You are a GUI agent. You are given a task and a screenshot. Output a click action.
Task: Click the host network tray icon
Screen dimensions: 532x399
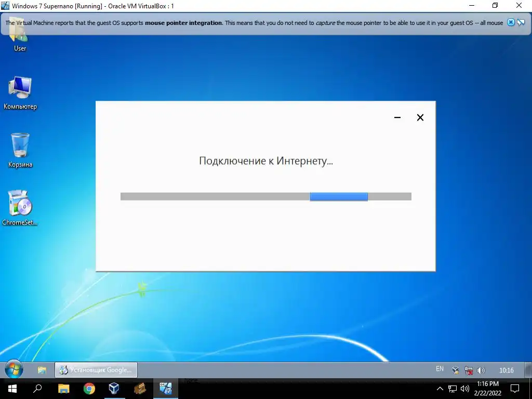click(x=453, y=389)
